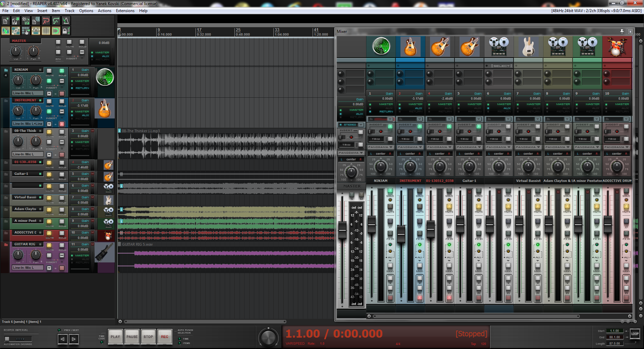This screenshot has height=349, width=644.
Task: Open PANORAMA dropdown on Mixer NINJAM channel
Action: pyautogui.click(x=381, y=147)
